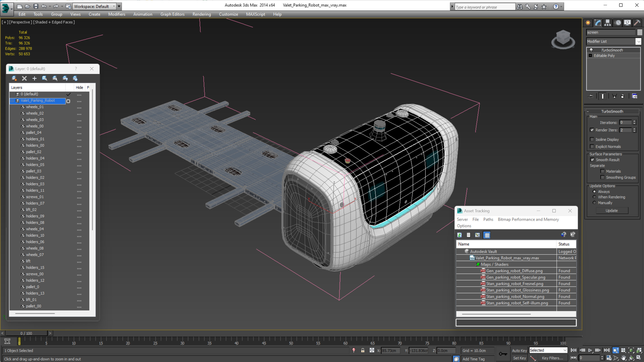Click Configure Modifier Sets icon
Image resolution: width=644 pixels, height=362 pixels.
(635, 96)
